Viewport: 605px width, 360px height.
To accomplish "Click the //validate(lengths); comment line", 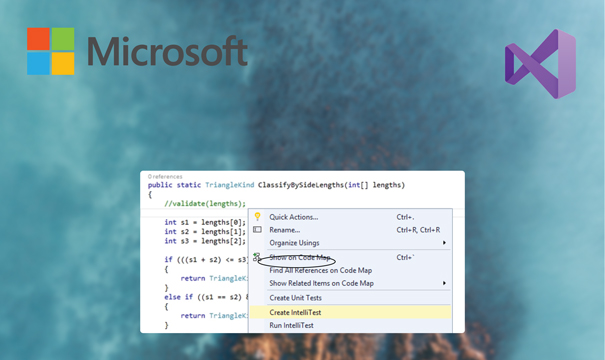I will [205, 203].
